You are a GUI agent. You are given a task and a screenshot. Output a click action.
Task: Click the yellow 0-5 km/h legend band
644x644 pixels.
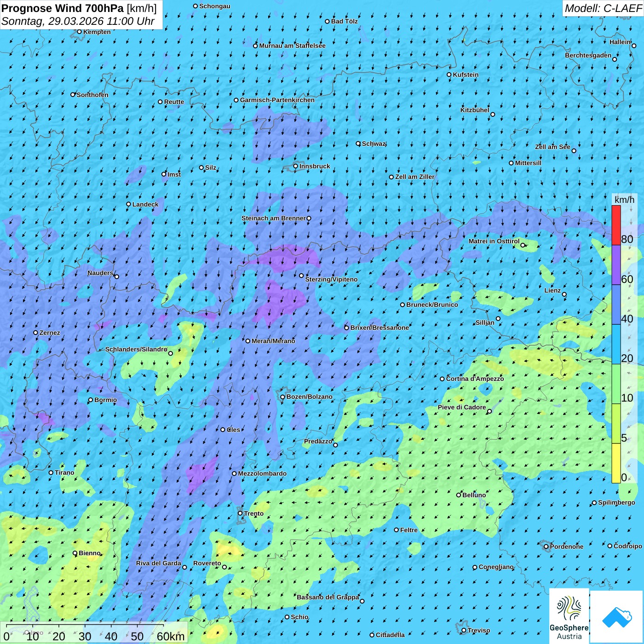[616, 463]
